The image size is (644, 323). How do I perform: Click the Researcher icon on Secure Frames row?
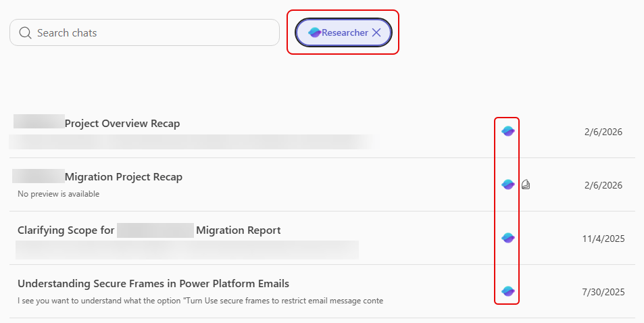click(x=508, y=291)
